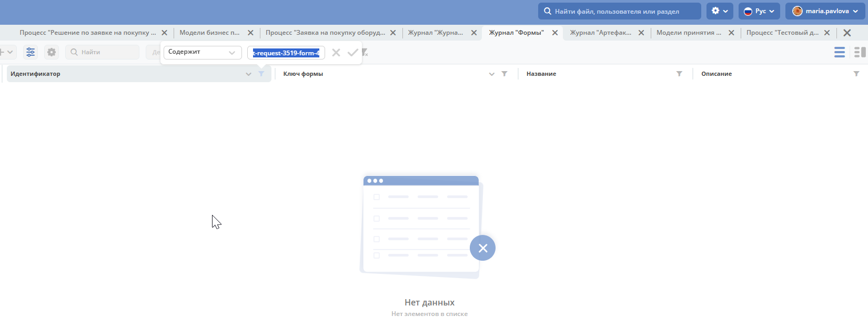868x326 pixels.
Task: Close all tabs with the rightmost X
Action: [847, 33]
